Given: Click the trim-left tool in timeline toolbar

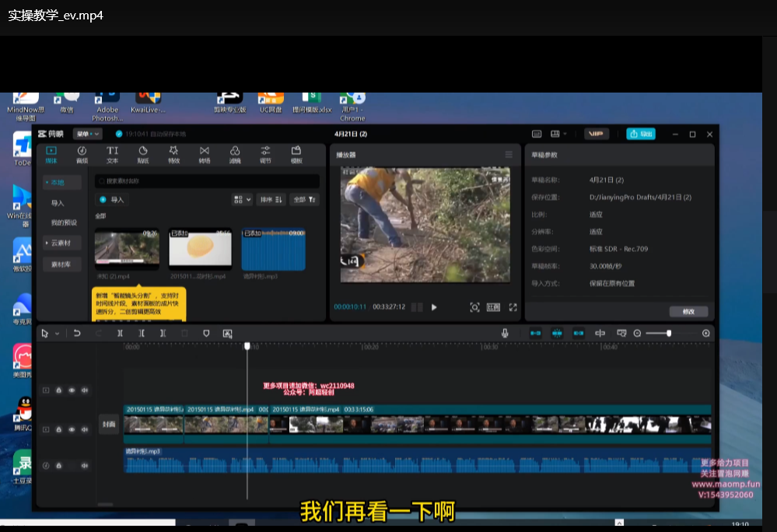Looking at the screenshot, I should [x=142, y=334].
